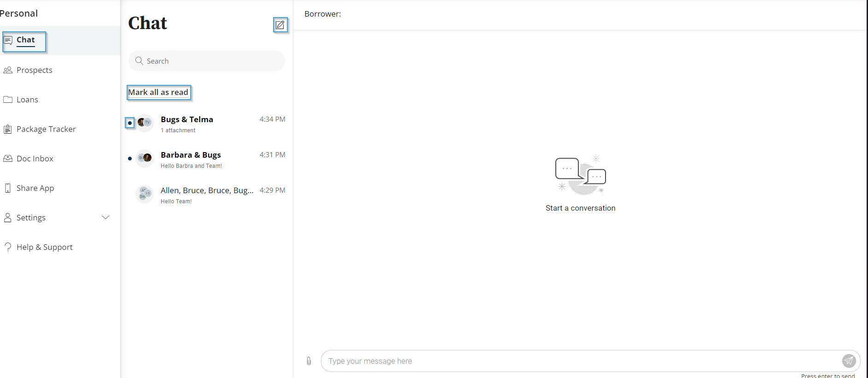868x378 pixels.
Task: Click the paperclip attachment icon
Action: (309, 361)
